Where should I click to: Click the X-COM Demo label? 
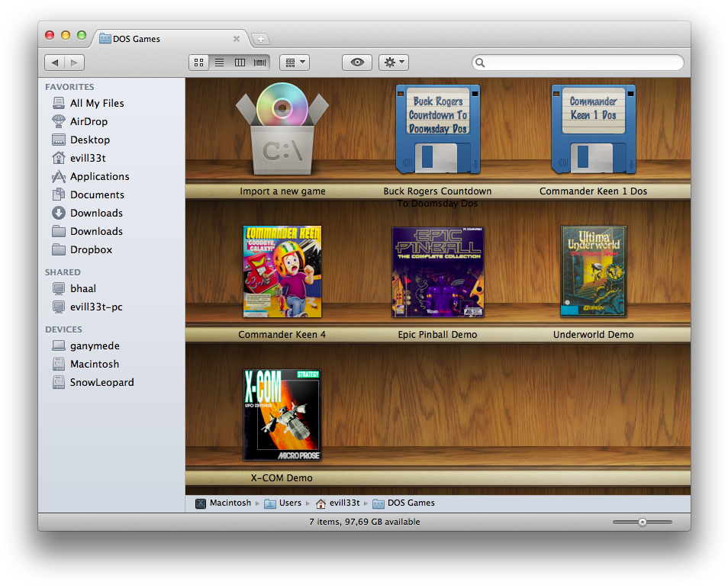click(282, 477)
